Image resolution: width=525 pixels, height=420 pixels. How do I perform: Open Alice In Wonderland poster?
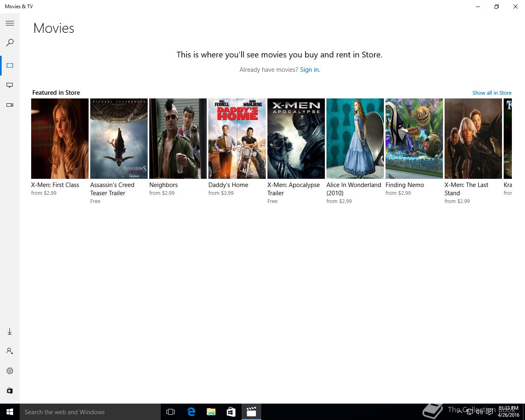(x=355, y=139)
